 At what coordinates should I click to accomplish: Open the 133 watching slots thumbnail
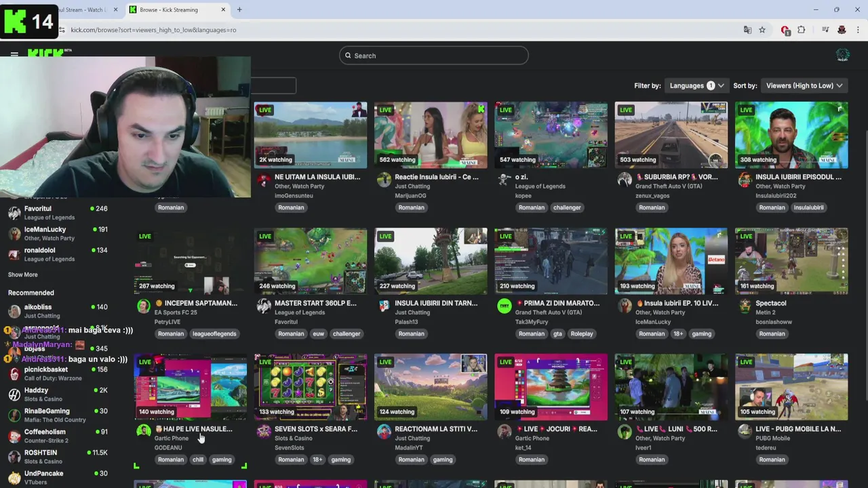(x=311, y=387)
